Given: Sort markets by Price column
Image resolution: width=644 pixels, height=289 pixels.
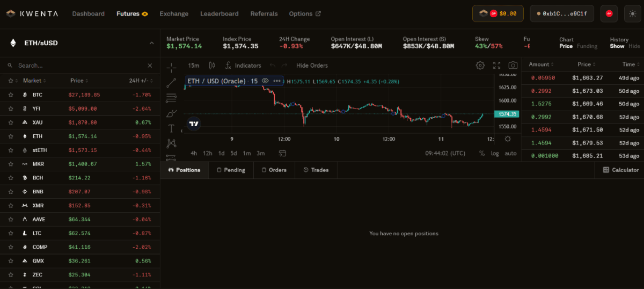Looking at the screenshot, I should point(79,81).
